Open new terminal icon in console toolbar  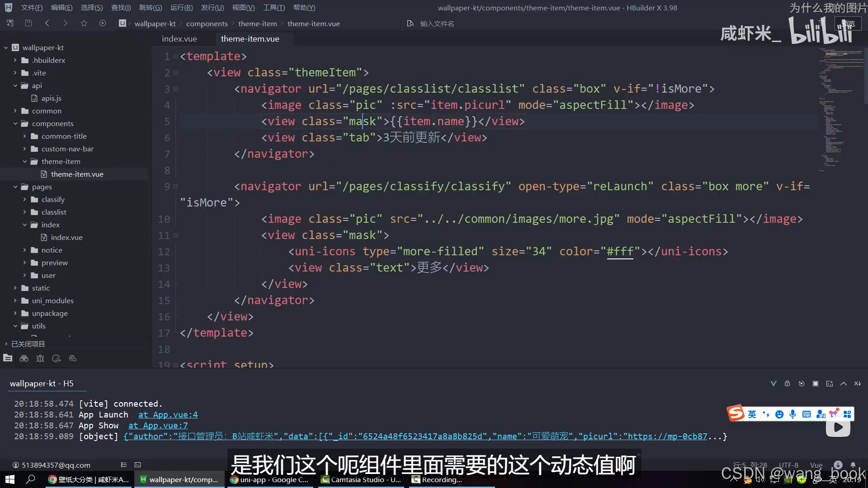click(x=830, y=384)
